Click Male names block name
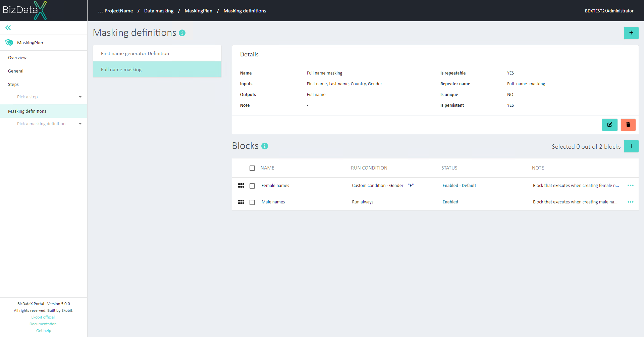 tap(273, 202)
